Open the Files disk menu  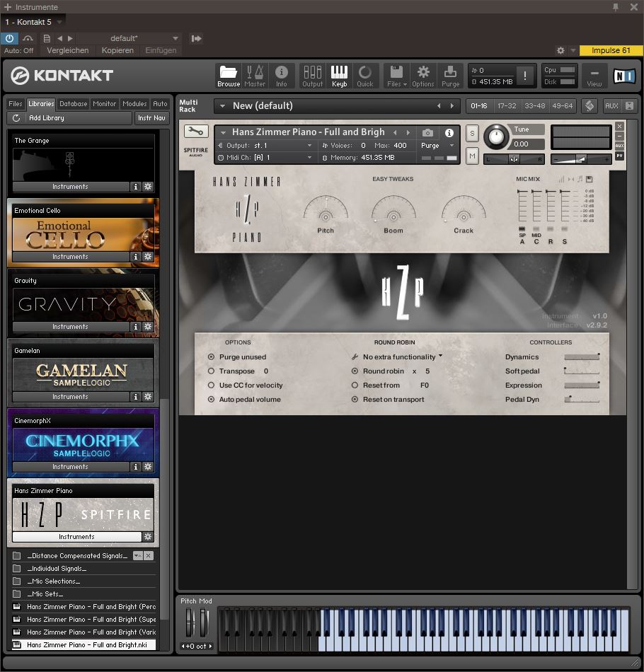[x=396, y=76]
